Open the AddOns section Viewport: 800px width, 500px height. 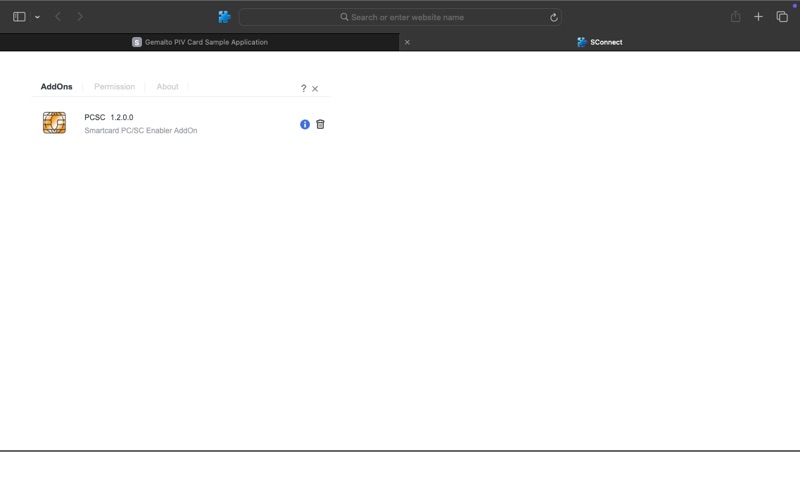57,87
